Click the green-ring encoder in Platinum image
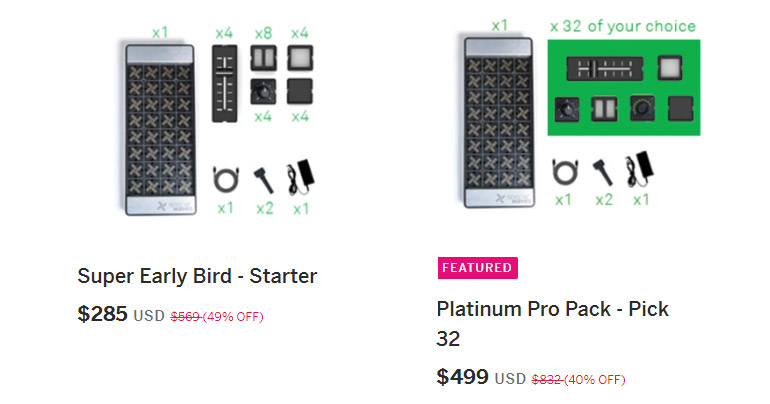 coord(639,106)
